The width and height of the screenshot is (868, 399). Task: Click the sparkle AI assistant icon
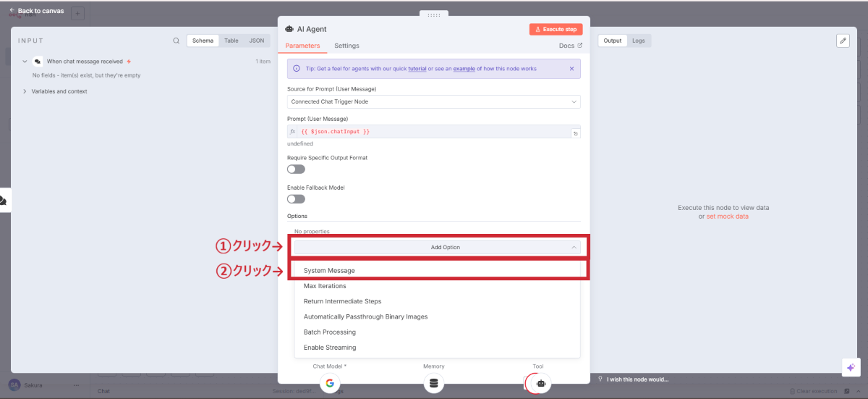coord(851,367)
